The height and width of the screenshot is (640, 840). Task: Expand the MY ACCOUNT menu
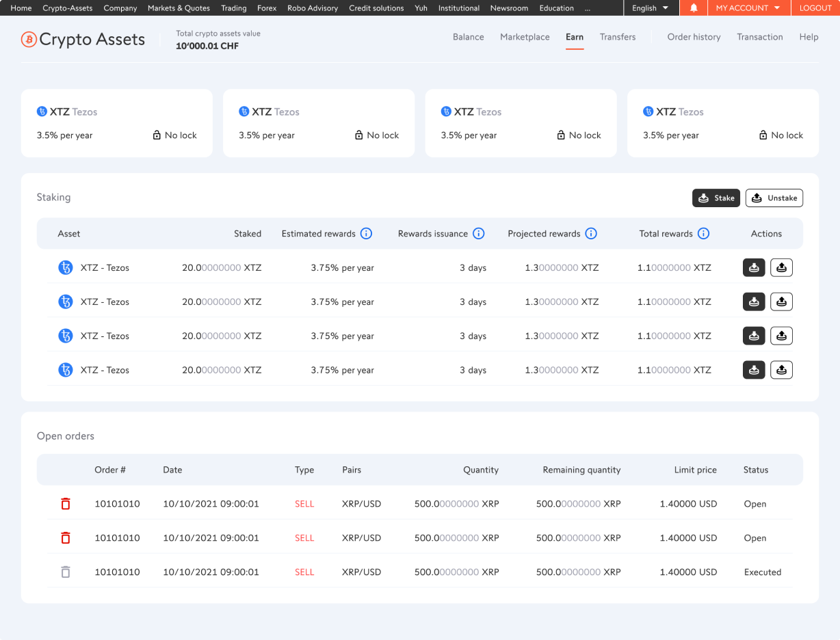coord(748,8)
